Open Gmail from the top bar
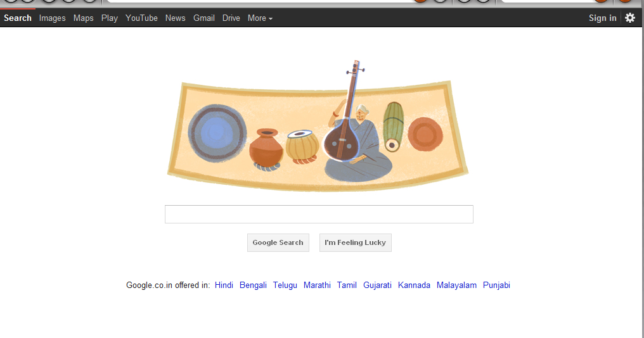Image resolution: width=644 pixels, height=338 pixels. pyautogui.click(x=203, y=18)
